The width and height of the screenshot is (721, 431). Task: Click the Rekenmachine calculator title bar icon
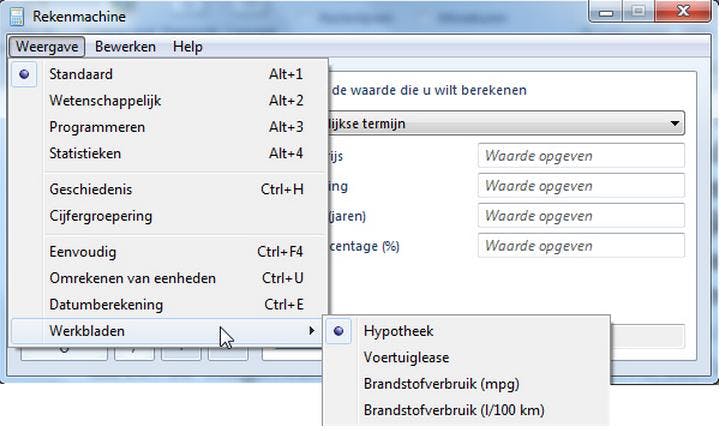(x=15, y=16)
